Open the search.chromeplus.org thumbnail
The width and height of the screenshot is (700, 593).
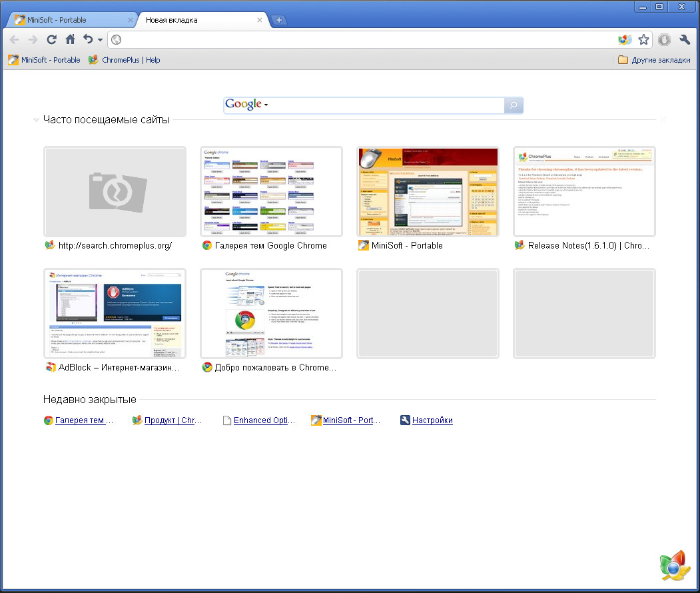(x=115, y=192)
